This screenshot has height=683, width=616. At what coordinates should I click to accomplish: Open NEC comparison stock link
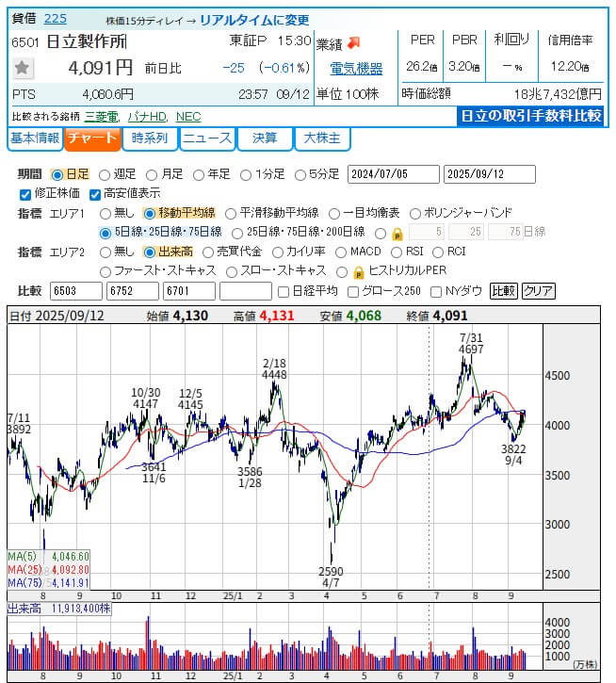tap(188, 117)
